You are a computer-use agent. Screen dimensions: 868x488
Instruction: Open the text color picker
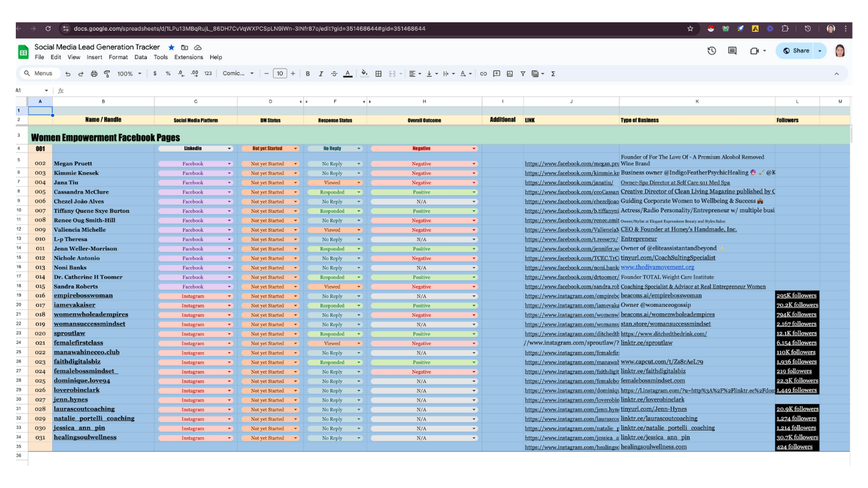[x=348, y=74]
